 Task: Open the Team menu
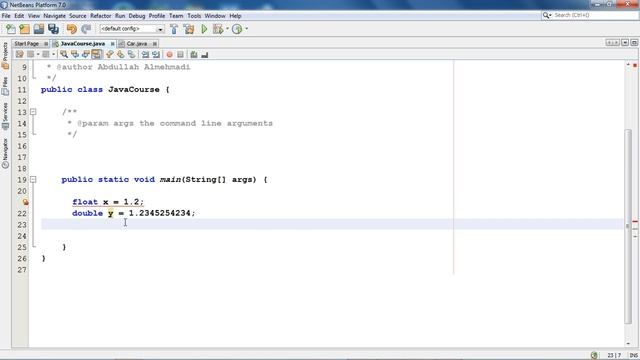click(x=176, y=16)
